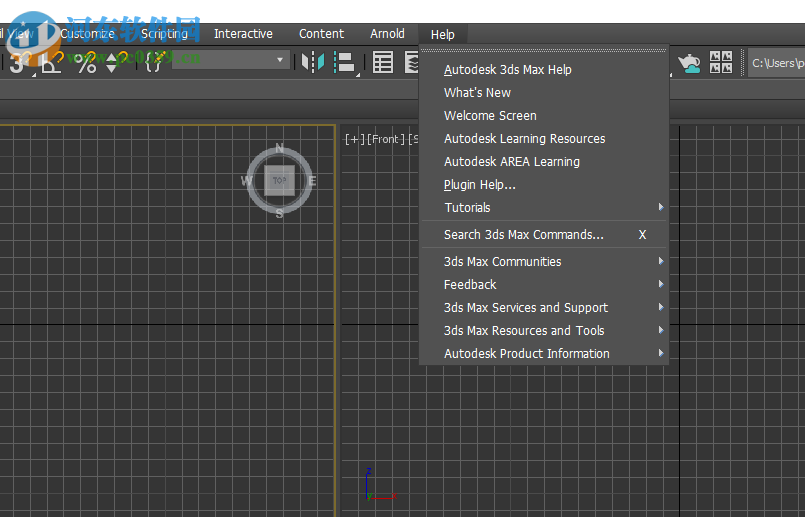Toggle Percent Snap in toolbar
This screenshot has height=517, width=805.
coord(85,63)
